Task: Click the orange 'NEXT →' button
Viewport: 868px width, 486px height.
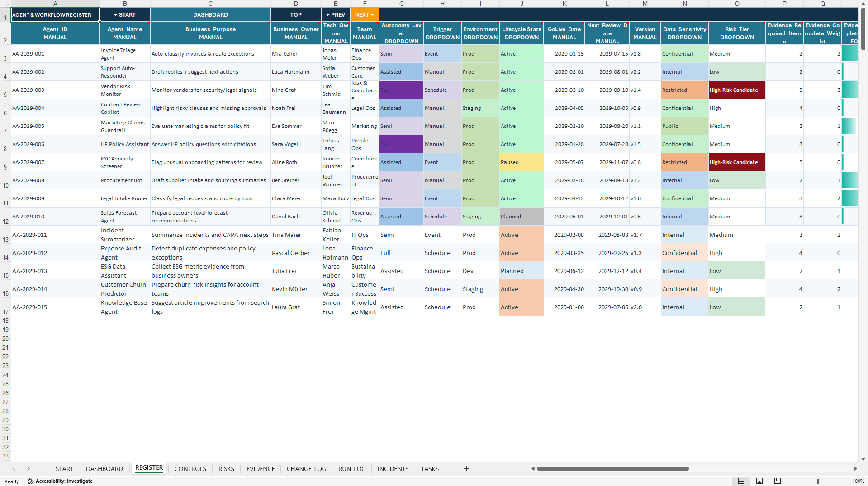Action: click(365, 14)
